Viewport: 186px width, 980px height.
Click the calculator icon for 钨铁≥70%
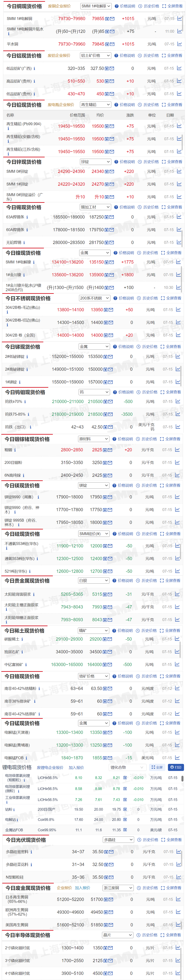(105, 402)
